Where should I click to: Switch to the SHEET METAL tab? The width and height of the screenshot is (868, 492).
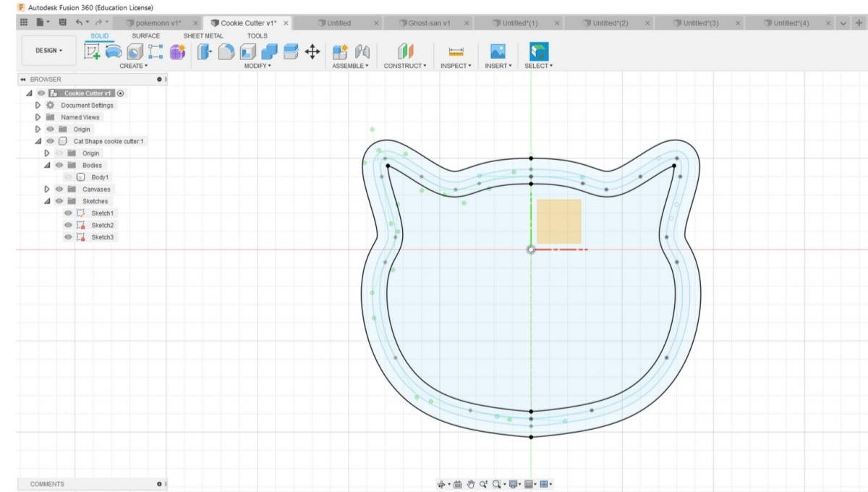(203, 35)
